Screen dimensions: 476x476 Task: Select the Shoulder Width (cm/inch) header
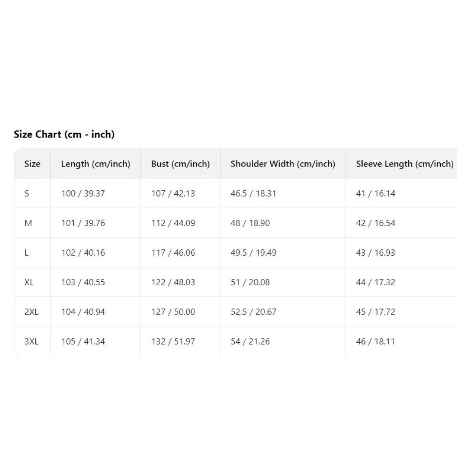tap(283, 164)
